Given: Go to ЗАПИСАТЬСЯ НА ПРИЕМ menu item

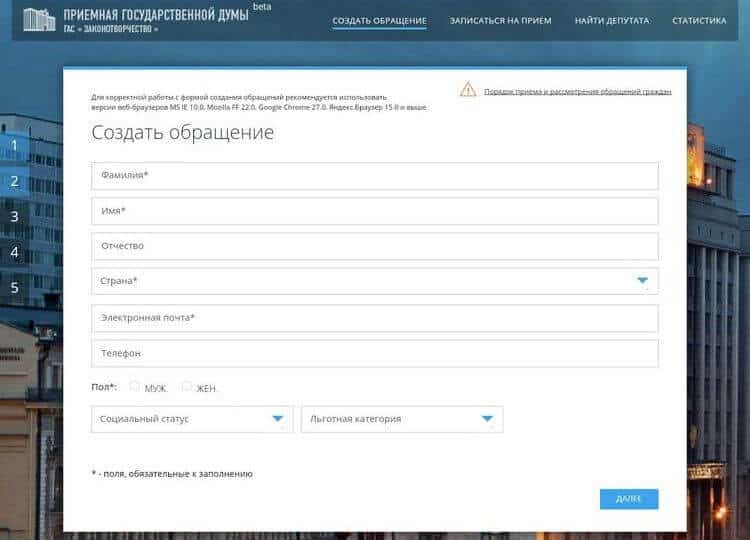Looking at the screenshot, I should pos(500,21).
